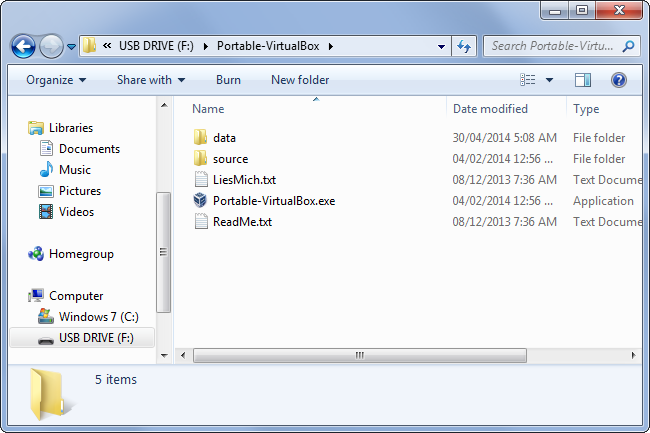
Task: Click the Search Portable-VirtualBox input field
Action: [x=552, y=46]
